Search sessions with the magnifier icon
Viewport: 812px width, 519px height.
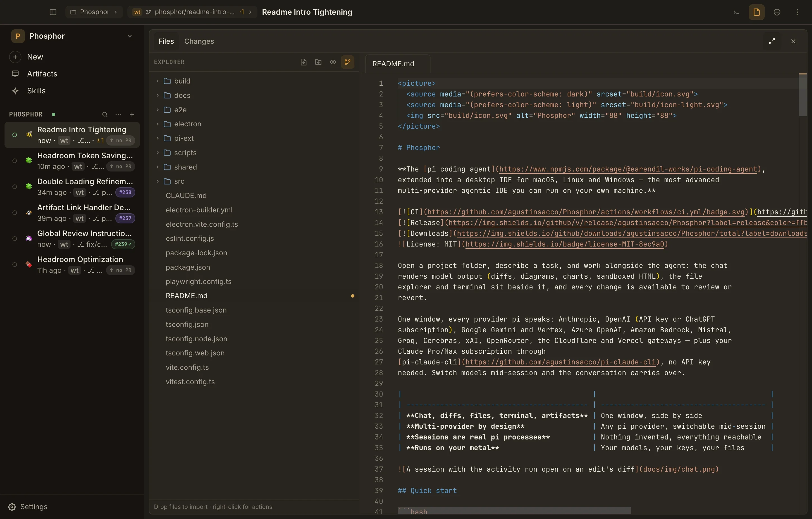coord(105,115)
